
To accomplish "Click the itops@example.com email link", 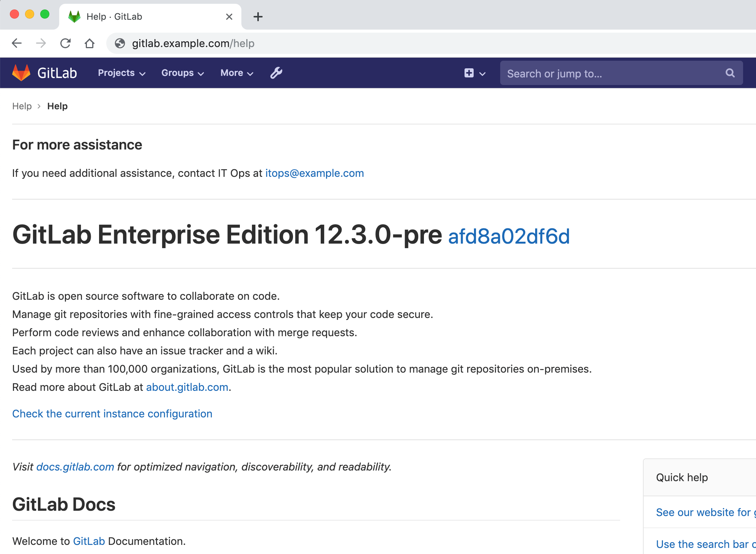I will [314, 173].
